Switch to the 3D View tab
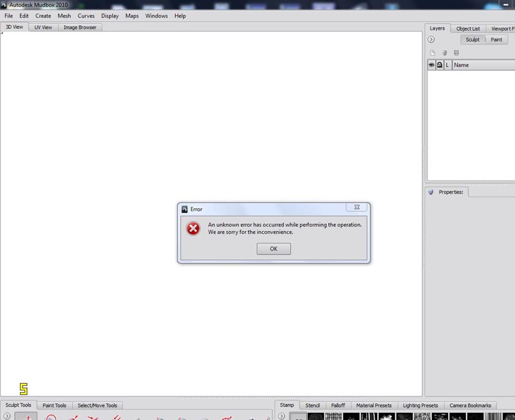The height and width of the screenshot is (420, 515). (x=14, y=27)
